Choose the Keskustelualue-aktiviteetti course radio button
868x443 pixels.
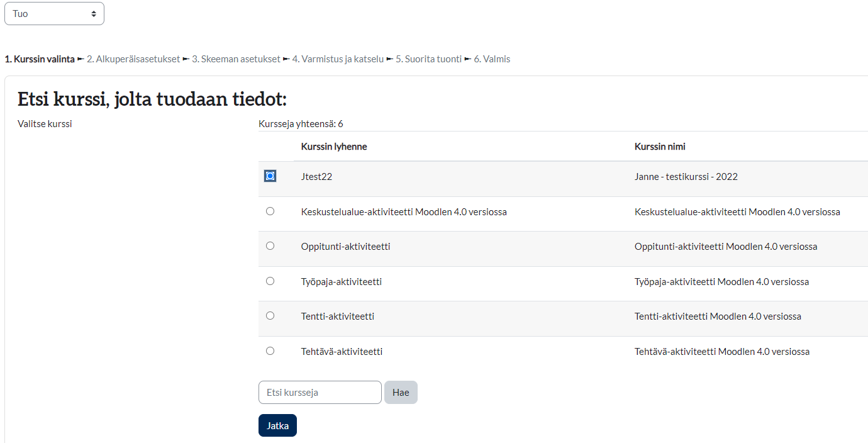click(x=270, y=211)
